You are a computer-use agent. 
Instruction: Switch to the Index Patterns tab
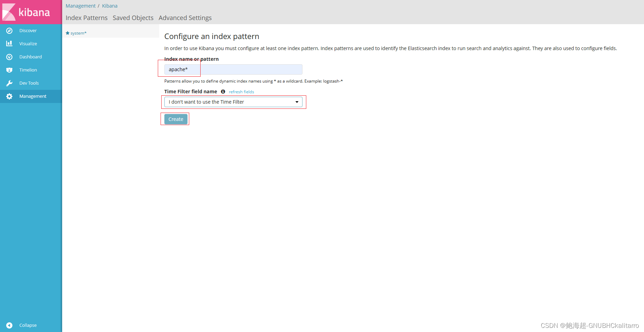tap(86, 18)
